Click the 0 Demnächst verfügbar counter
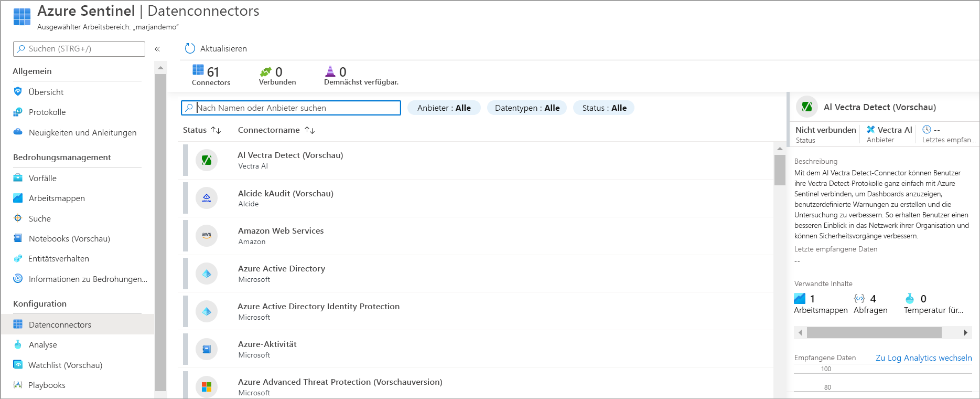 361,75
